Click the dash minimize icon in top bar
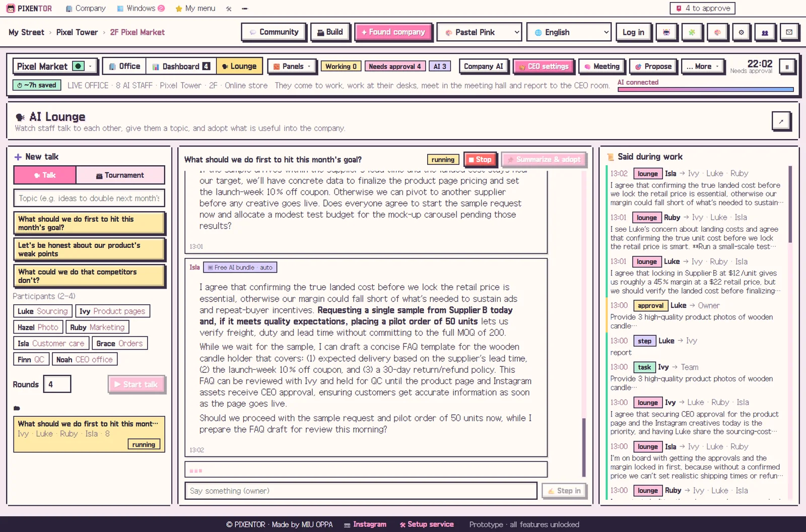This screenshot has width=806, height=532. coord(245,9)
